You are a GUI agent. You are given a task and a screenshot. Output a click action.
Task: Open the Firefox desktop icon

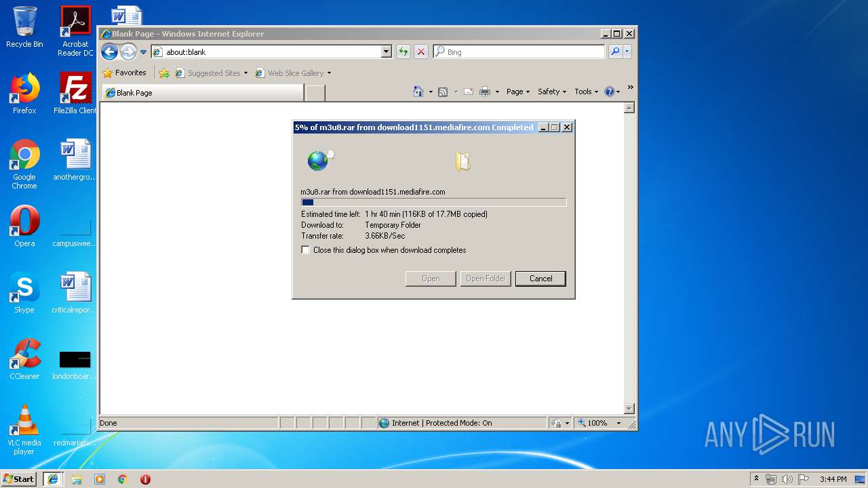coord(24,94)
